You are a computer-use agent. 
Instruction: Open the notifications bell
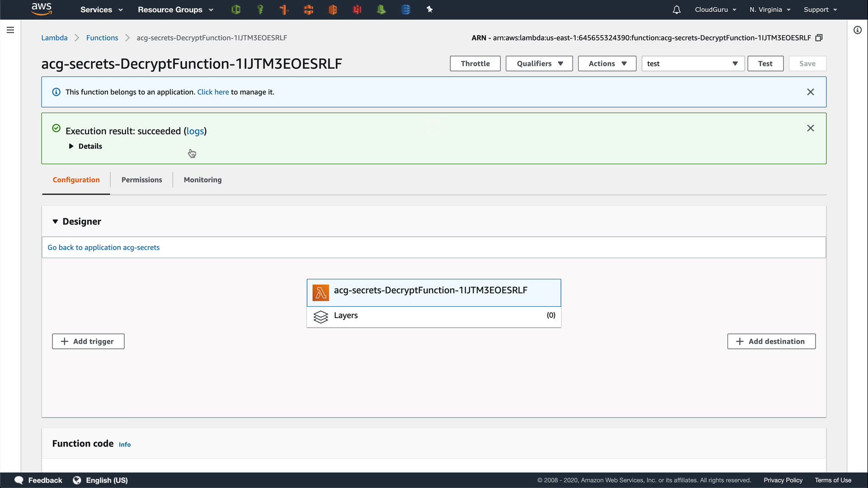click(x=676, y=9)
